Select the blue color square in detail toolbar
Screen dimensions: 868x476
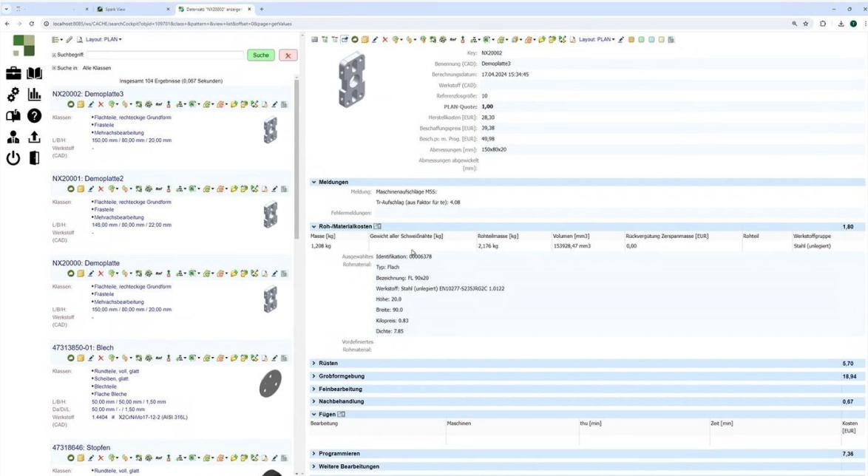point(651,39)
